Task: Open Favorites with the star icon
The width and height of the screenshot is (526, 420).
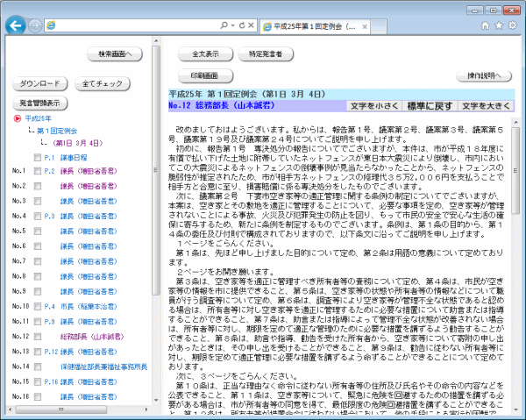Action: coord(499,25)
